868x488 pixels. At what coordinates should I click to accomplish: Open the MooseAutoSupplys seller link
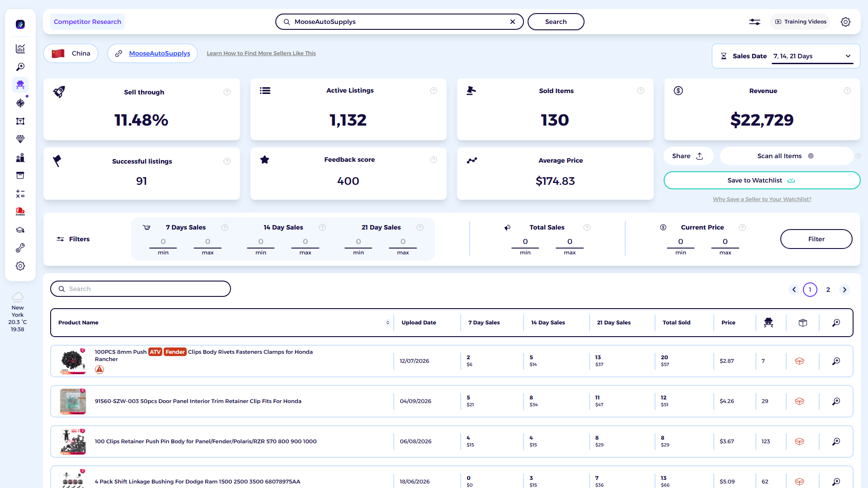[x=160, y=53]
